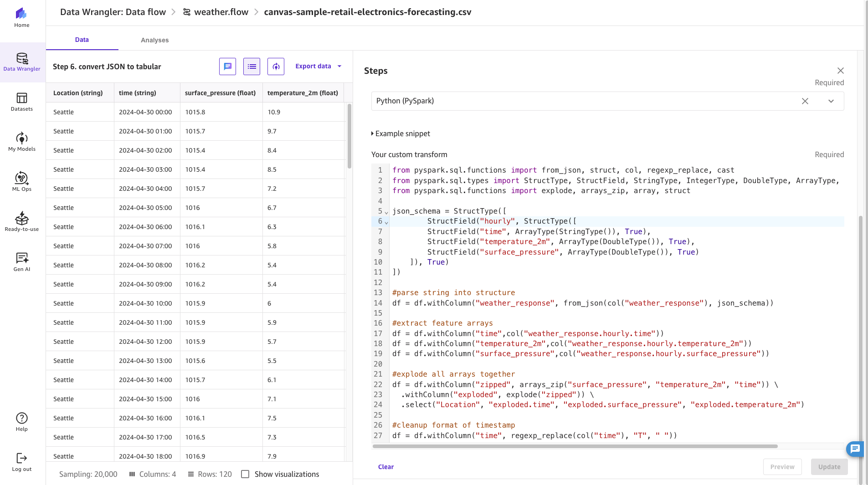
Task: Click the Log out icon
Action: click(x=21, y=462)
